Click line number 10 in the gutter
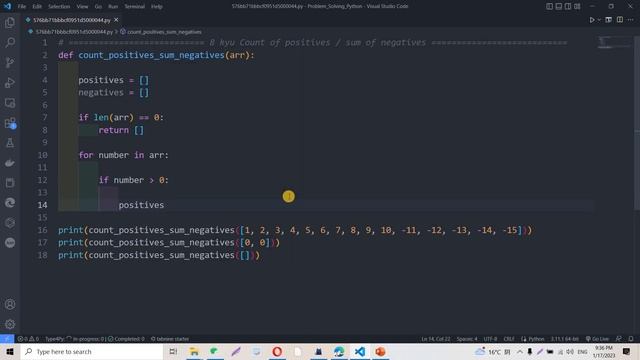The width and height of the screenshot is (640, 360). click(42, 155)
